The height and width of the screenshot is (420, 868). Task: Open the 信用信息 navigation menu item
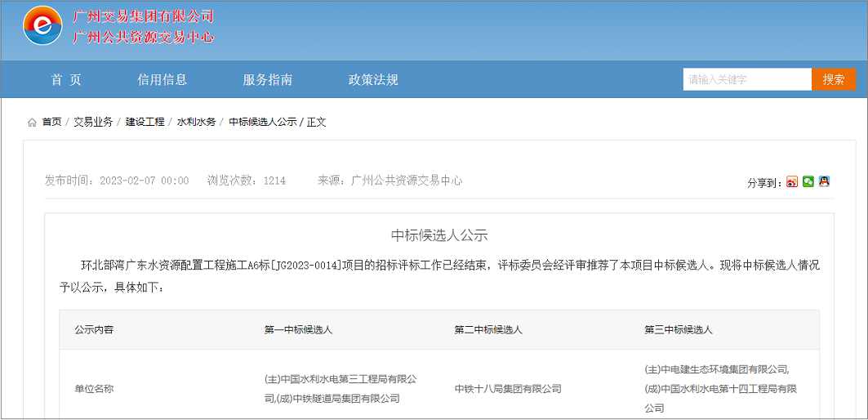[162, 79]
